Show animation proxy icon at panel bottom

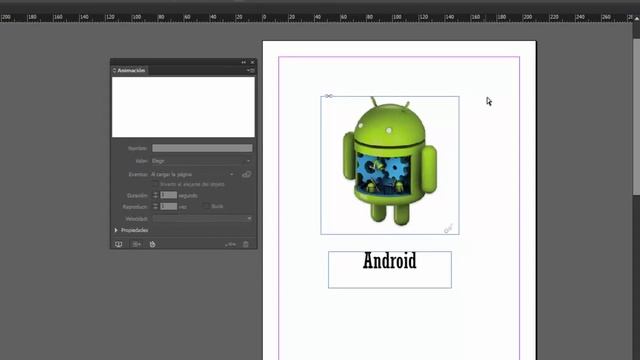point(136,244)
